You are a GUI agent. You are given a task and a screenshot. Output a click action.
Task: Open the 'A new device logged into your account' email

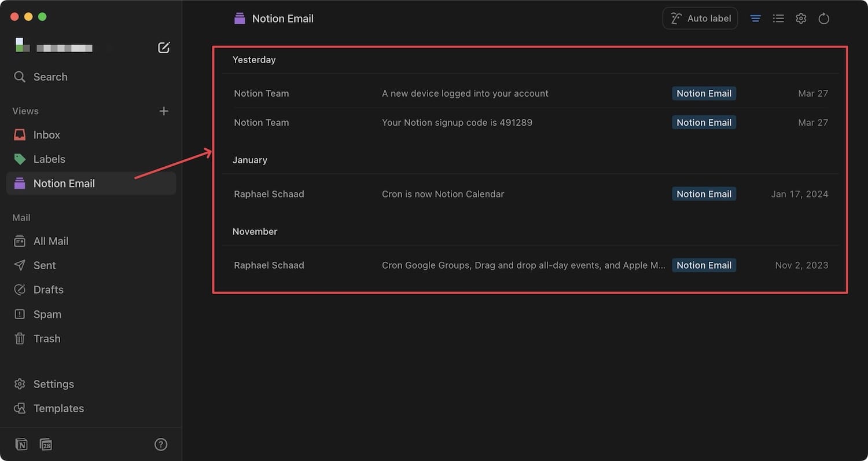point(465,93)
